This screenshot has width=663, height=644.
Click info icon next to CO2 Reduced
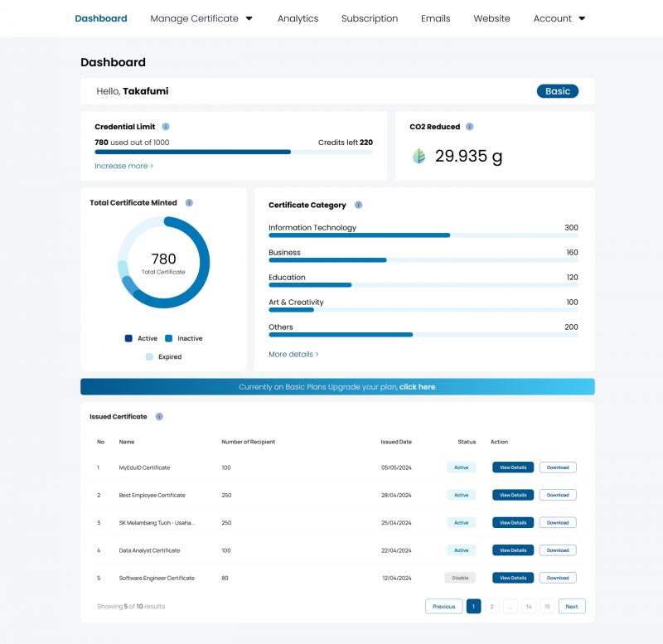point(470,127)
